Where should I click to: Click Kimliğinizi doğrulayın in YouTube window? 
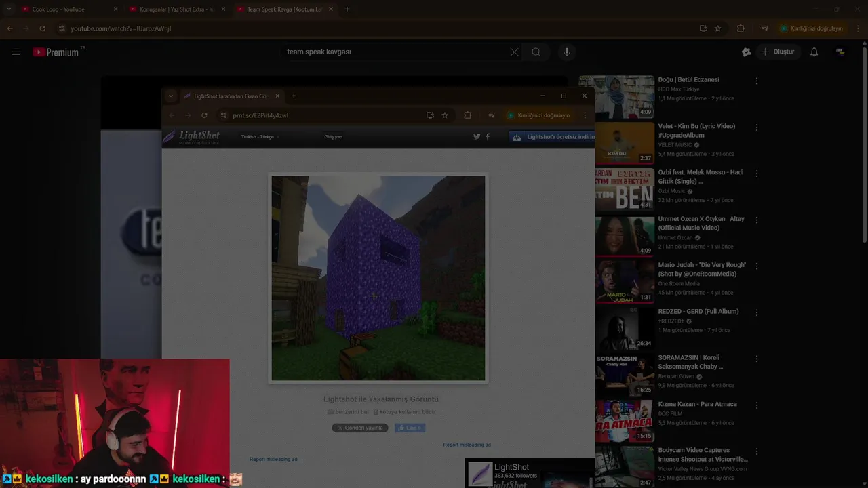812,28
